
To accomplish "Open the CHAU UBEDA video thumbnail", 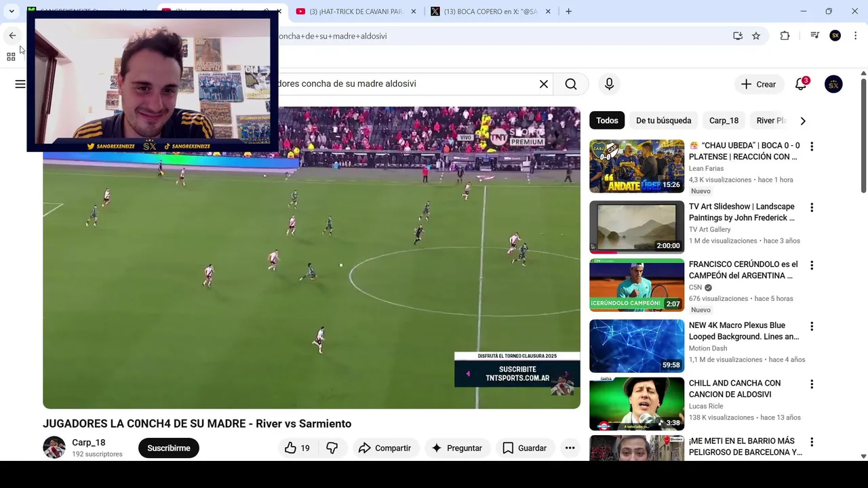I will tap(637, 166).
